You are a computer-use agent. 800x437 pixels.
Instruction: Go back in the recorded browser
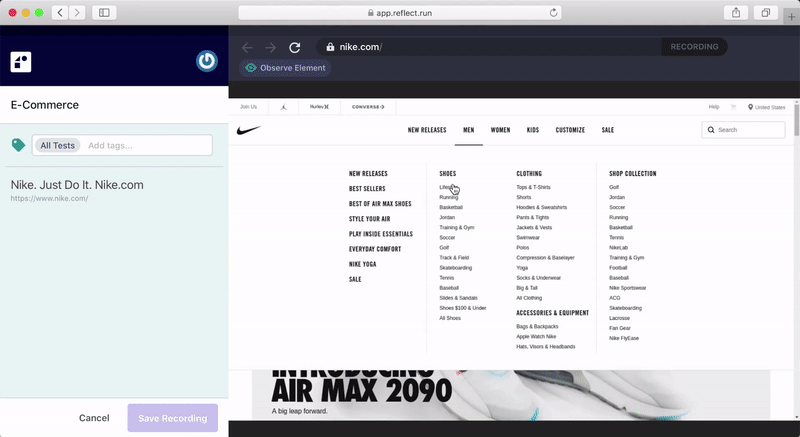click(247, 47)
